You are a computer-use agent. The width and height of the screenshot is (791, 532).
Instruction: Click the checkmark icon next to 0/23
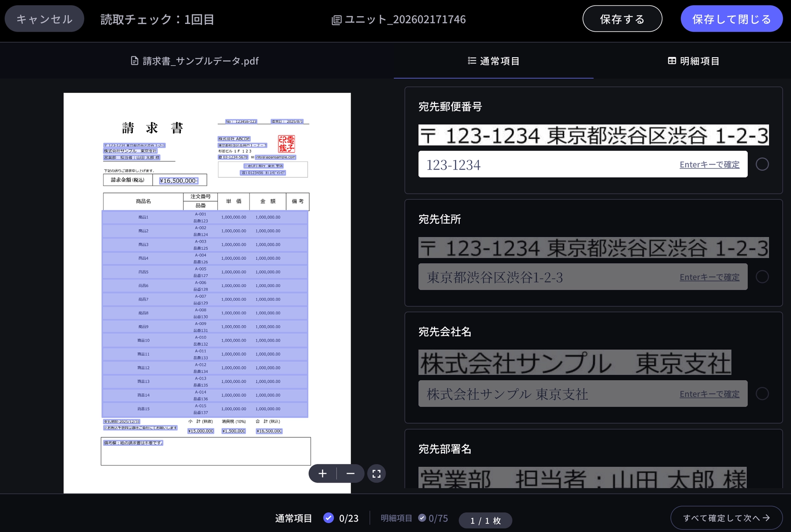point(329,518)
